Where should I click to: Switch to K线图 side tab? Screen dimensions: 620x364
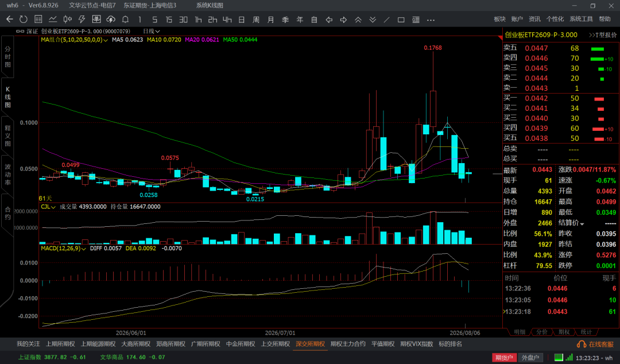(x=7, y=97)
